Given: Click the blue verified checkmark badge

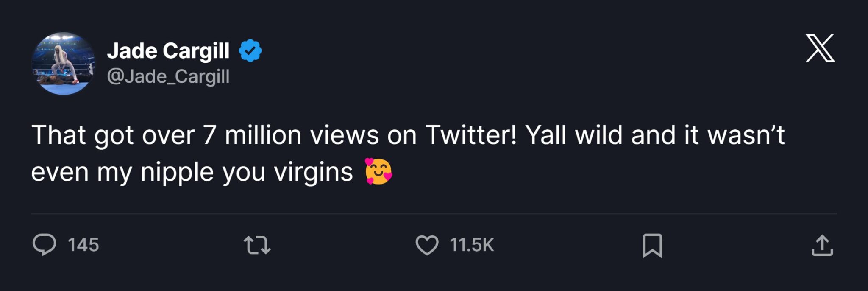Looking at the screenshot, I should point(250,50).
